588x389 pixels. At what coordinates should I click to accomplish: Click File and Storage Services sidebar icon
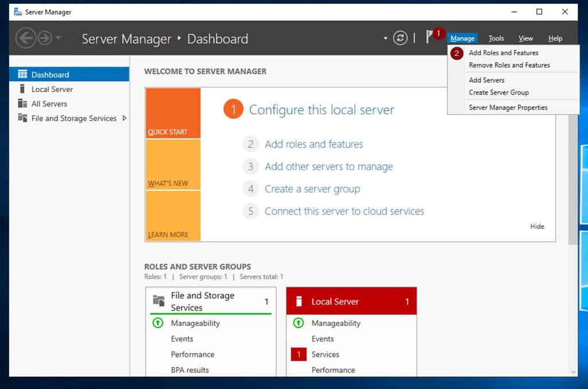point(22,118)
